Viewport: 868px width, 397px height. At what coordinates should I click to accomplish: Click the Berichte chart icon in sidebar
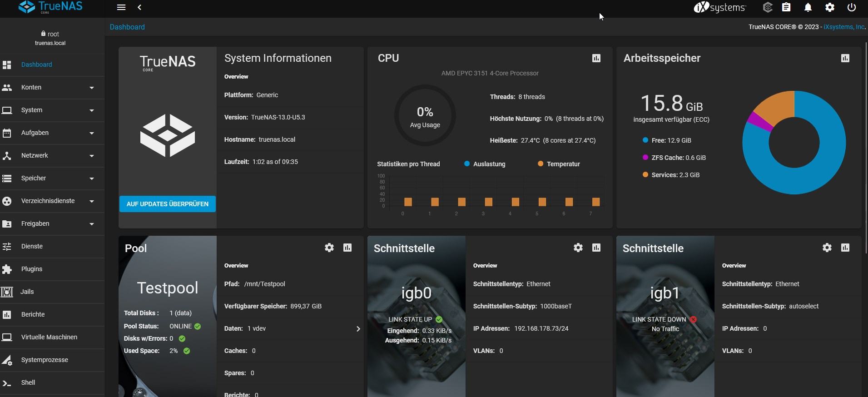[x=7, y=315]
